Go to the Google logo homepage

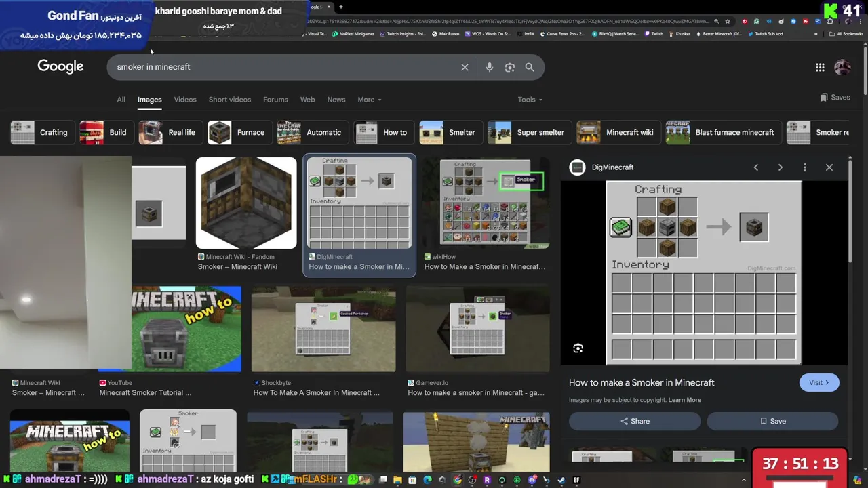click(60, 66)
